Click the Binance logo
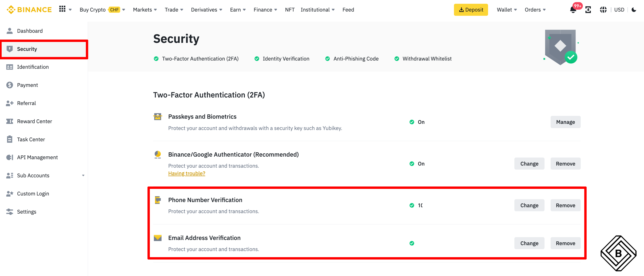Image resolution: width=644 pixels, height=276 pixels. point(29,9)
